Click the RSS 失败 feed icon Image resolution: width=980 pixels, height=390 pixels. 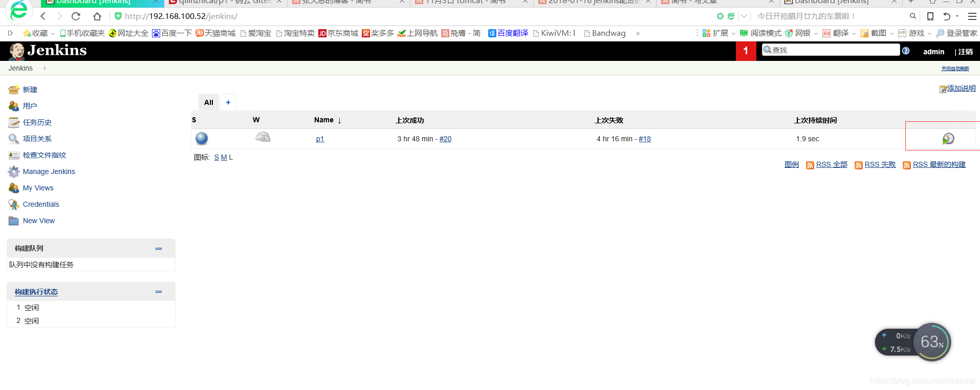(859, 165)
